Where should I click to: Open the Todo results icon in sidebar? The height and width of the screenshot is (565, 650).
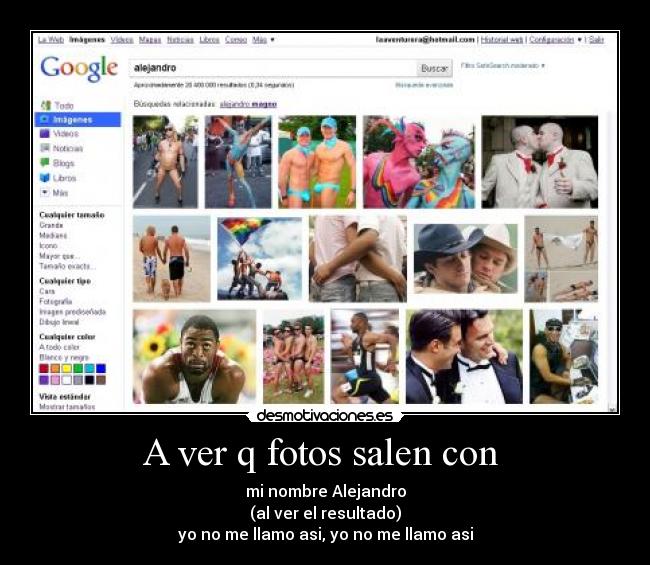(x=45, y=105)
